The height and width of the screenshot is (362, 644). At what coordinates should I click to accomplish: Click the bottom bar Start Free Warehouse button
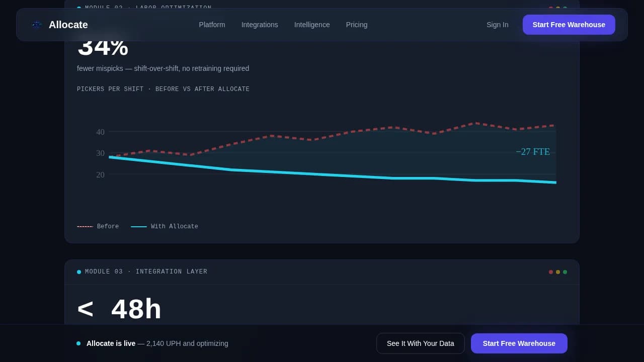[519, 343]
